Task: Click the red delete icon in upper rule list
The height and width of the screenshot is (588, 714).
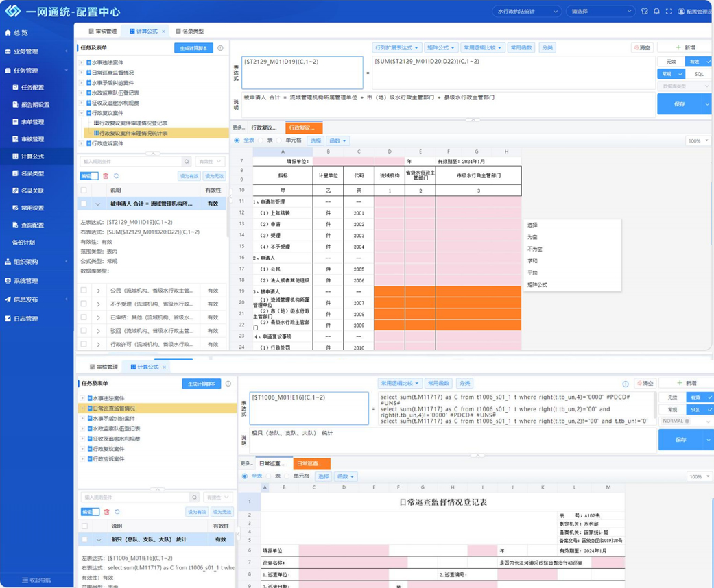Action: (x=106, y=176)
